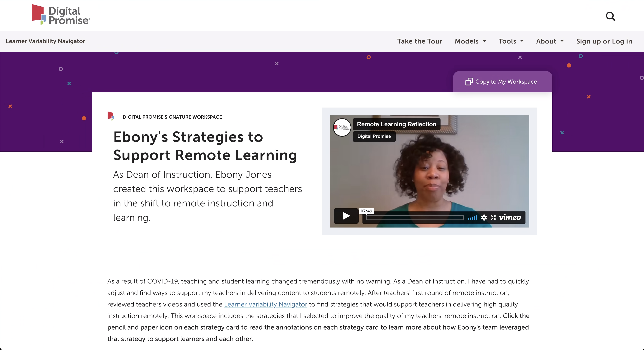Play the Remote Learning Reflection video

tap(346, 216)
